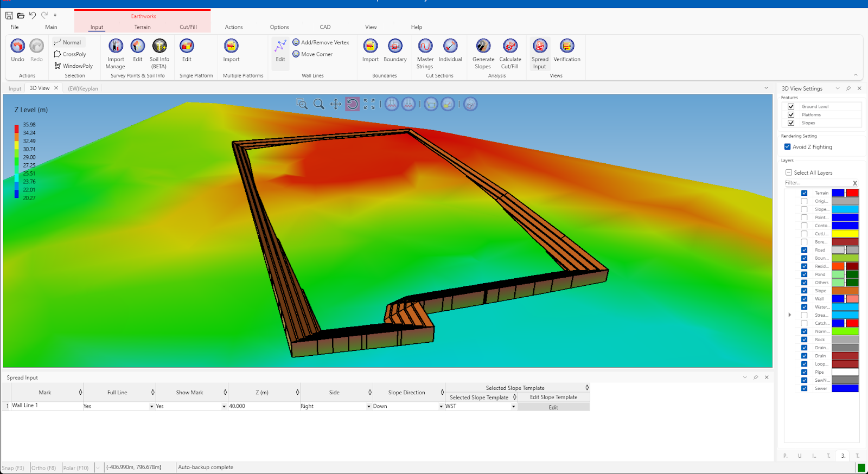Click the Redo icon in Actions

pyautogui.click(x=36, y=46)
